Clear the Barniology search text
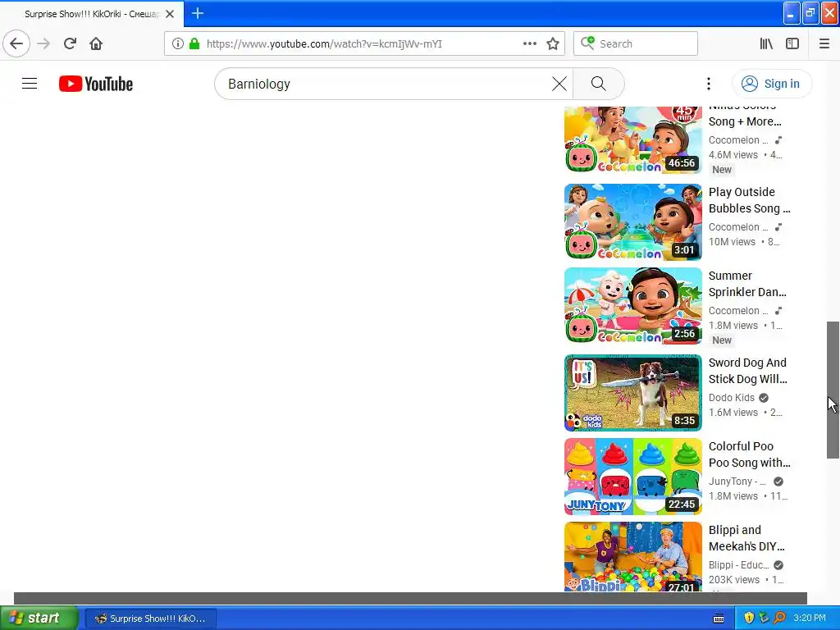840x630 pixels. pos(559,84)
